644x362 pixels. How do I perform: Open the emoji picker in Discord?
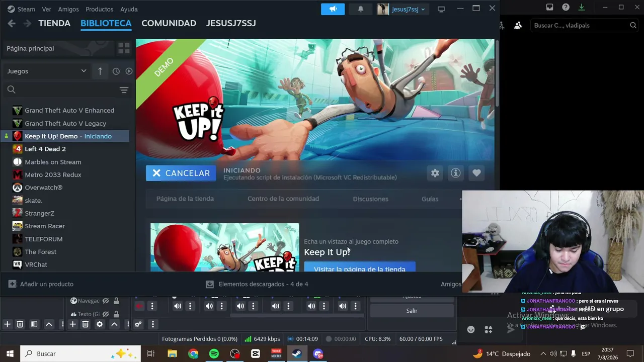(x=471, y=329)
